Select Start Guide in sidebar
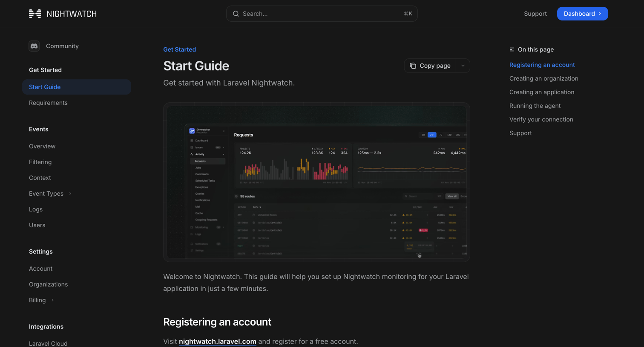The image size is (644, 347). pos(77,87)
